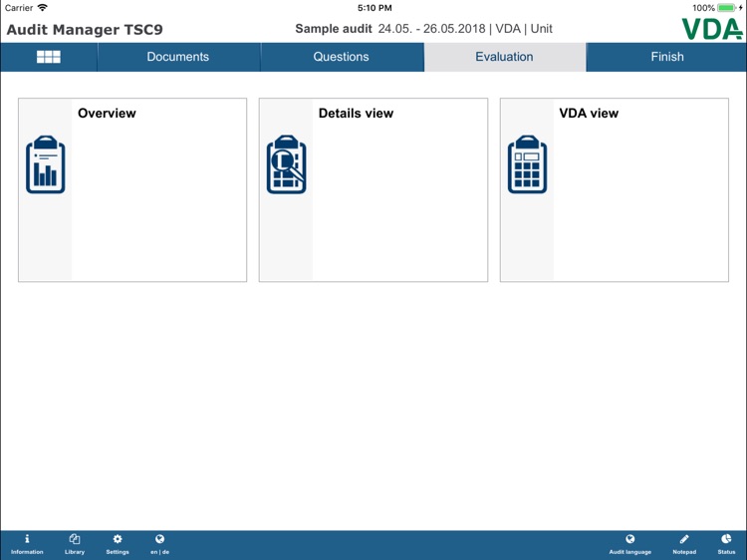The image size is (747, 560).
Task: Change the Audit language
Action: [629, 544]
